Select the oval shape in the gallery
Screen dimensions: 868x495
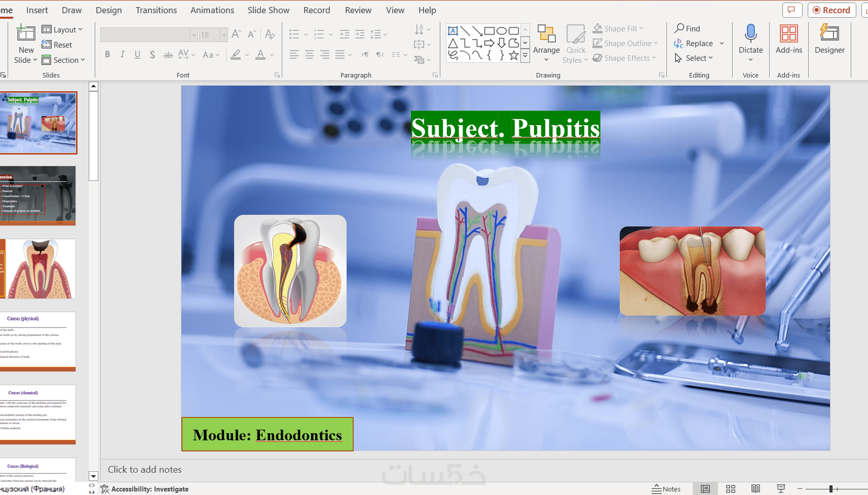click(x=501, y=31)
